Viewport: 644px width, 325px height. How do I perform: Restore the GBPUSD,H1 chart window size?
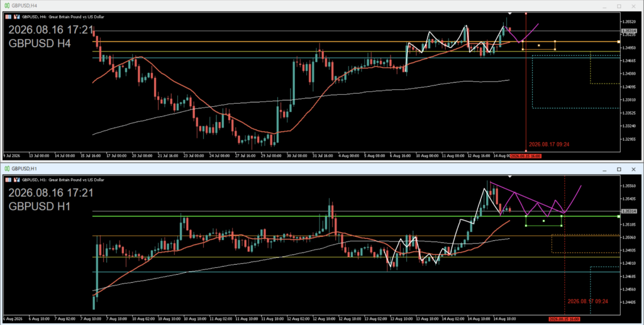click(619, 169)
